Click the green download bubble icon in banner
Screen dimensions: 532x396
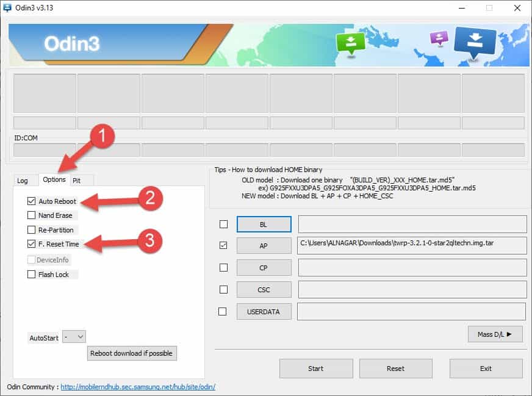tap(350, 43)
